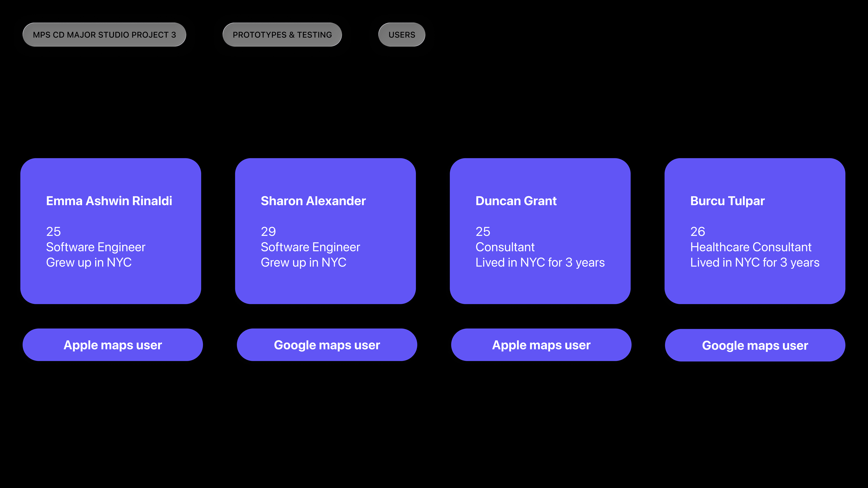This screenshot has width=868, height=488.
Task: Click age 29 in Sharon's card
Action: click(268, 232)
